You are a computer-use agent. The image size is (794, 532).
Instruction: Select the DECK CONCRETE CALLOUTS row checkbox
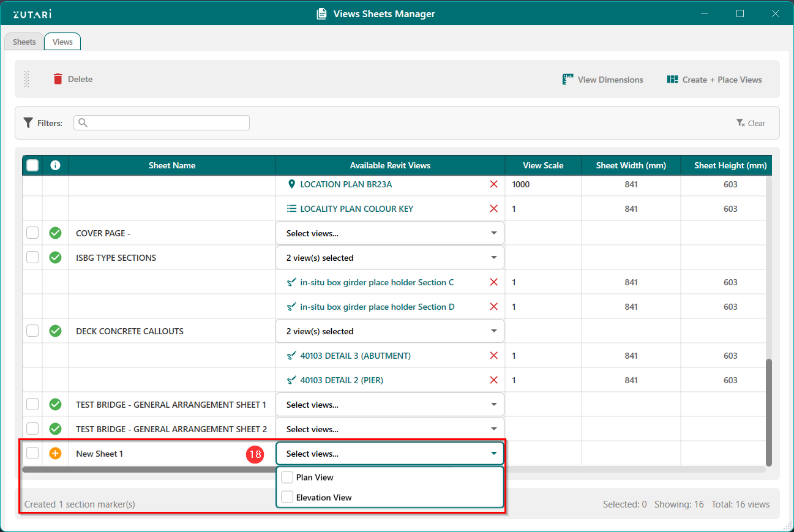pyautogui.click(x=32, y=331)
